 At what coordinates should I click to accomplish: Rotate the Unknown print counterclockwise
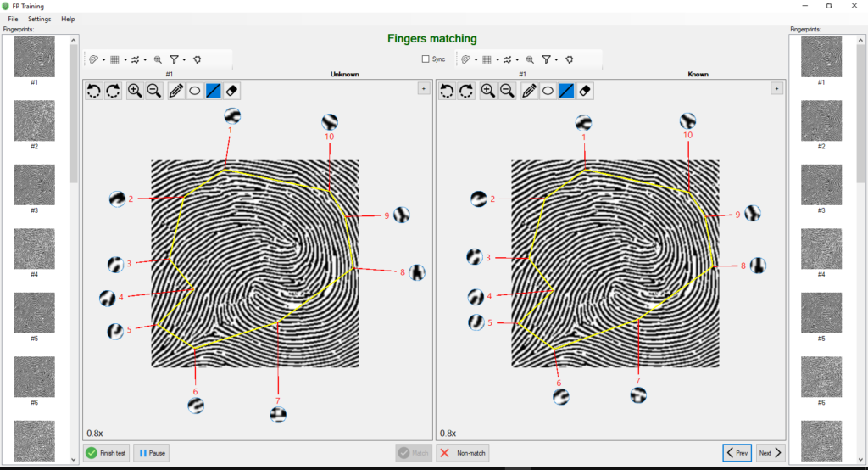pos(93,91)
